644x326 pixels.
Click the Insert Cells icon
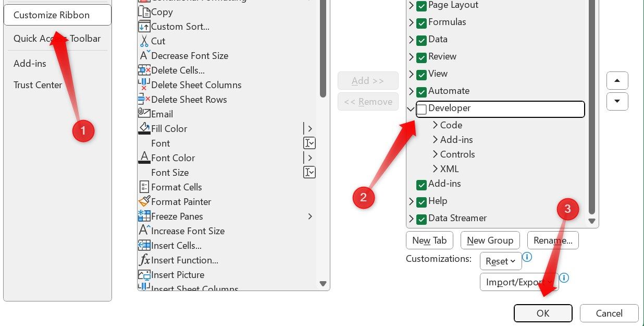pos(144,245)
